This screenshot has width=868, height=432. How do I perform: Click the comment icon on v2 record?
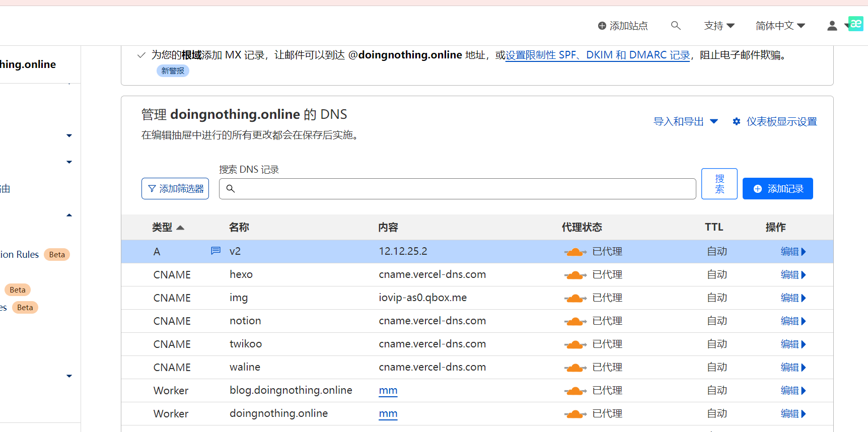(x=215, y=251)
